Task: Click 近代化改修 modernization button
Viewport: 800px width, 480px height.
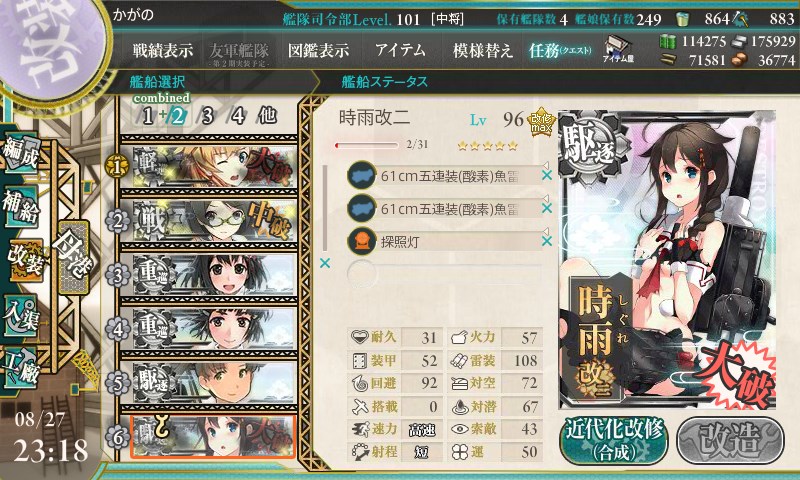Action: point(614,440)
